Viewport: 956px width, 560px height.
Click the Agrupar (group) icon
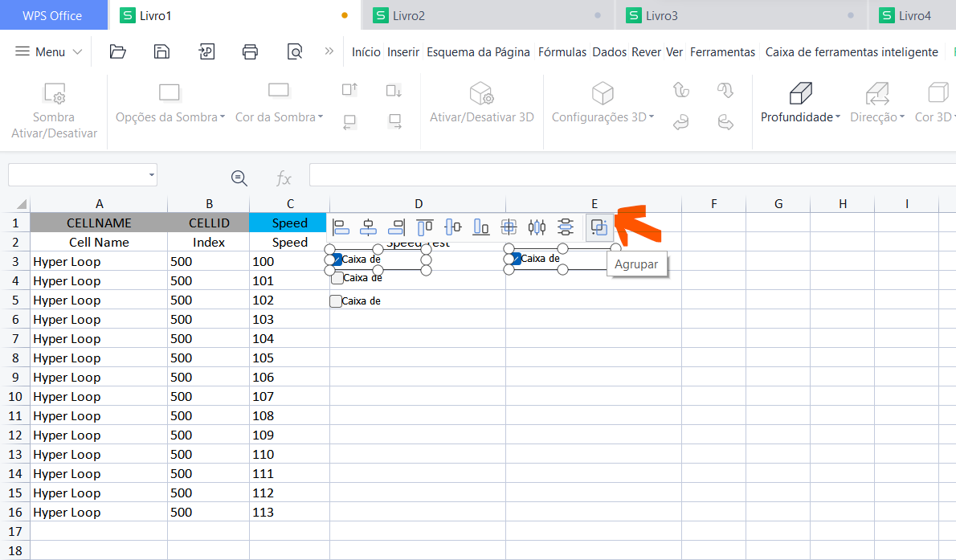[x=599, y=227]
